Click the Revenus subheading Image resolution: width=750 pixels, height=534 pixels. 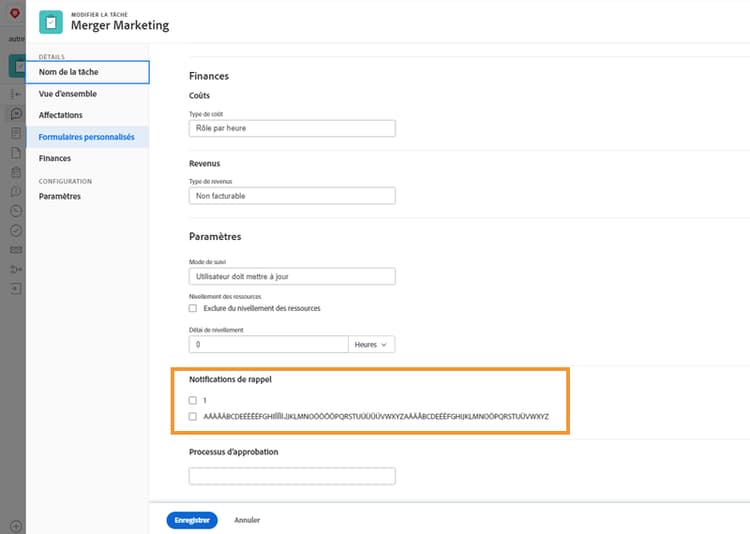click(x=204, y=164)
